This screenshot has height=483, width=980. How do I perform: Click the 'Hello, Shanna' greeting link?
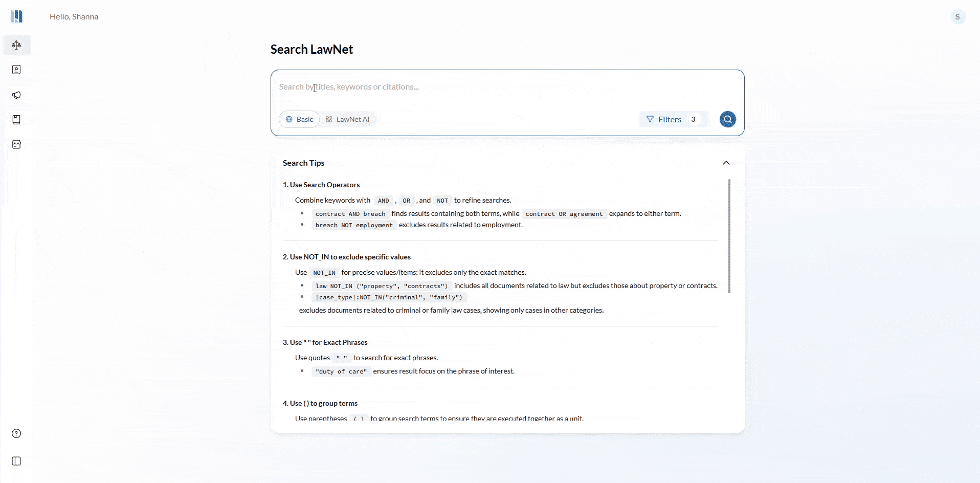pos(74,16)
